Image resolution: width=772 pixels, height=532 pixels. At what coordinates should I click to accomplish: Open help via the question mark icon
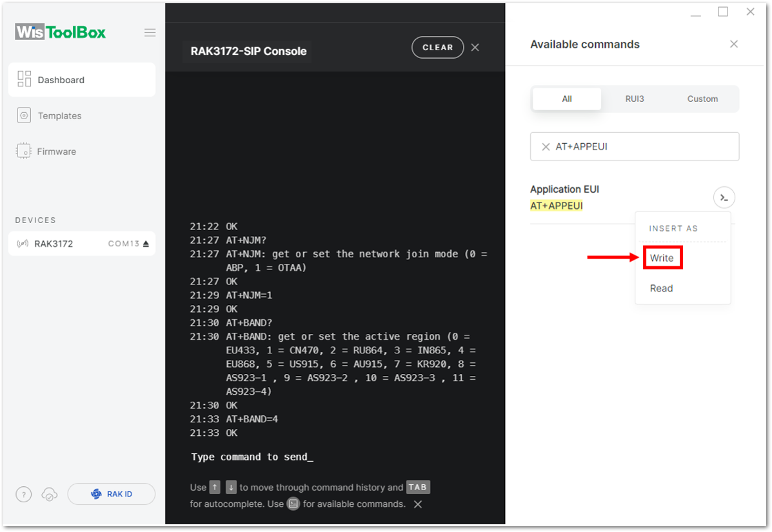pyautogui.click(x=24, y=494)
